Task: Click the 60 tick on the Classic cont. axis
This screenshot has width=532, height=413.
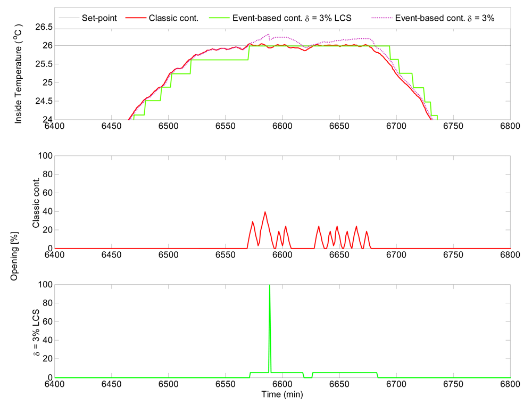Action: [x=48, y=193]
